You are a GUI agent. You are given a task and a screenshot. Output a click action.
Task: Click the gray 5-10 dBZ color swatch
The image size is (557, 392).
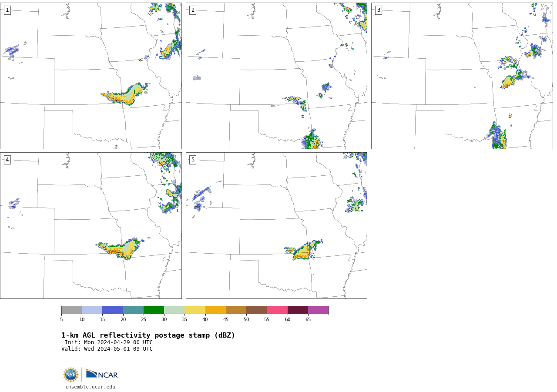71,310
